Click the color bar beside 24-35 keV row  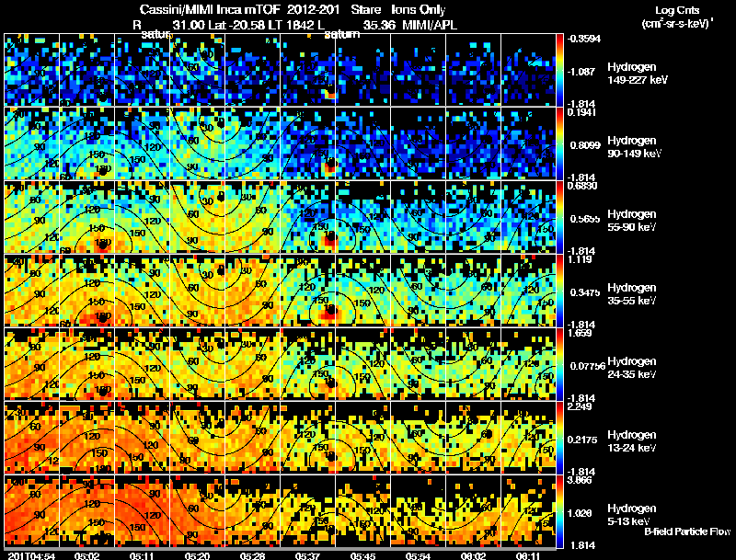coord(559,364)
